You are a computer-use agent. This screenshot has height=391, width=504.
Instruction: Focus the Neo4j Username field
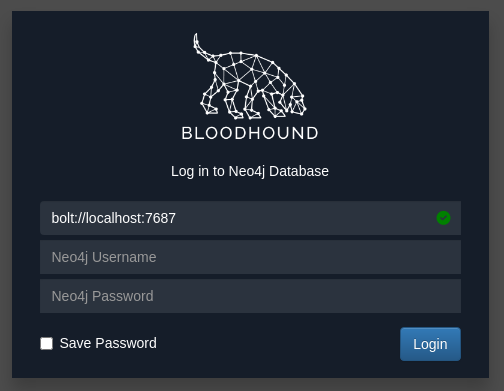250,257
